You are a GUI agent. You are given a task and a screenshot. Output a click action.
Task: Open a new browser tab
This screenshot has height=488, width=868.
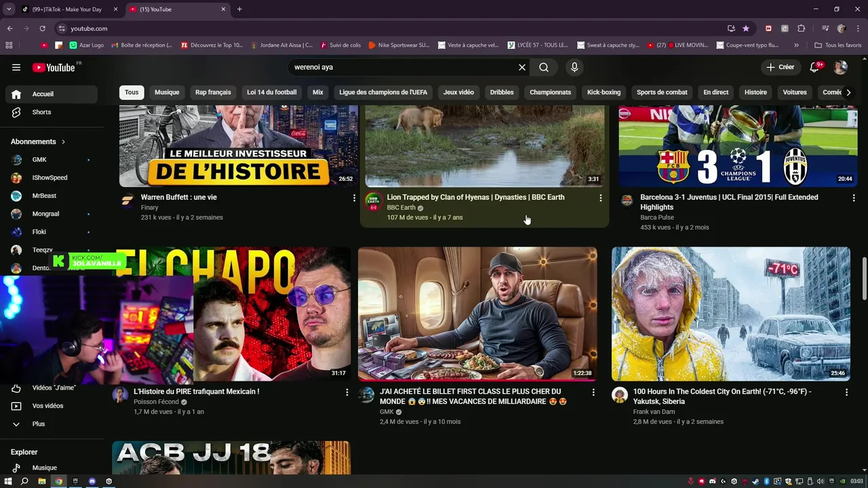point(239,9)
